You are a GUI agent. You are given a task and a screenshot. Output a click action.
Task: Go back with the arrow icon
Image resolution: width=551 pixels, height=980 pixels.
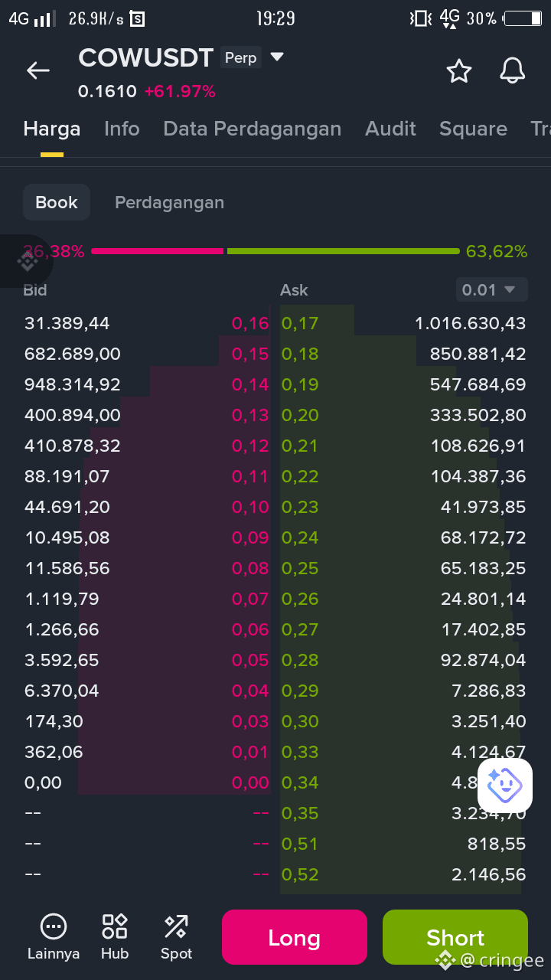click(38, 70)
